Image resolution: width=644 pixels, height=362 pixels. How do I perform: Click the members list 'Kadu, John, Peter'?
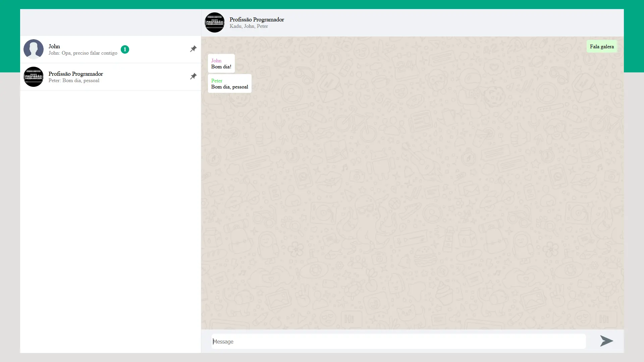pos(249,26)
